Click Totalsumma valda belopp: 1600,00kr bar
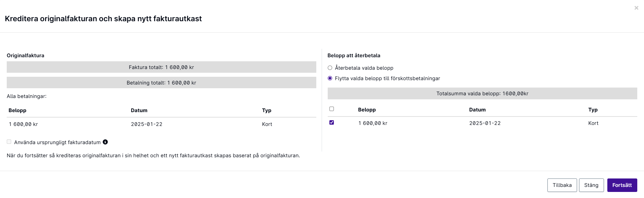The height and width of the screenshot is (198, 644). tap(482, 94)
